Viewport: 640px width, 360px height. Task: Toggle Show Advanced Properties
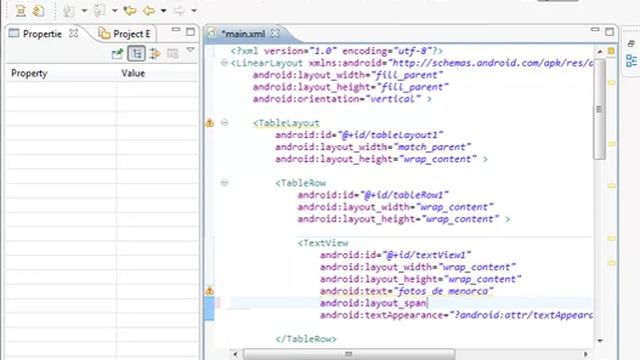[x=155, y=53]
